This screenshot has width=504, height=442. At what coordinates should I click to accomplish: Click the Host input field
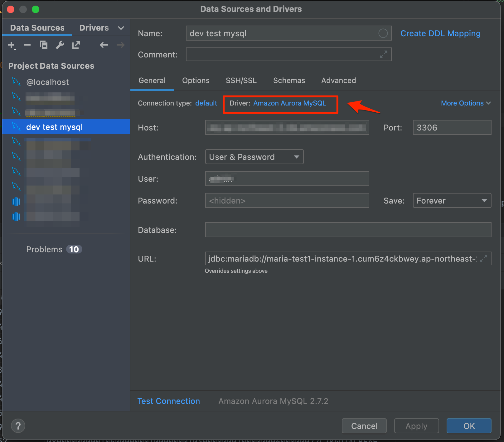(287, 127)
